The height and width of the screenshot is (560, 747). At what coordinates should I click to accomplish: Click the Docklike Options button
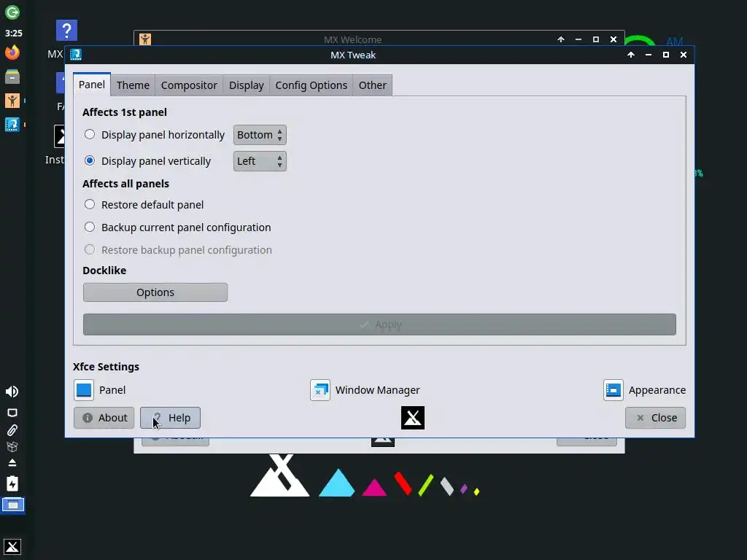tap(155, 292)
